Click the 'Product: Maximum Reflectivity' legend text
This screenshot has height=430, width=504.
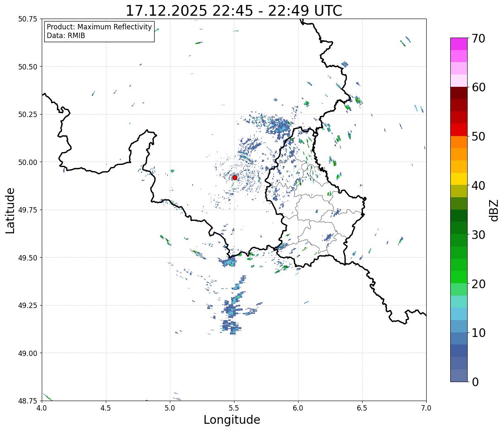click(x=99, y=27)
